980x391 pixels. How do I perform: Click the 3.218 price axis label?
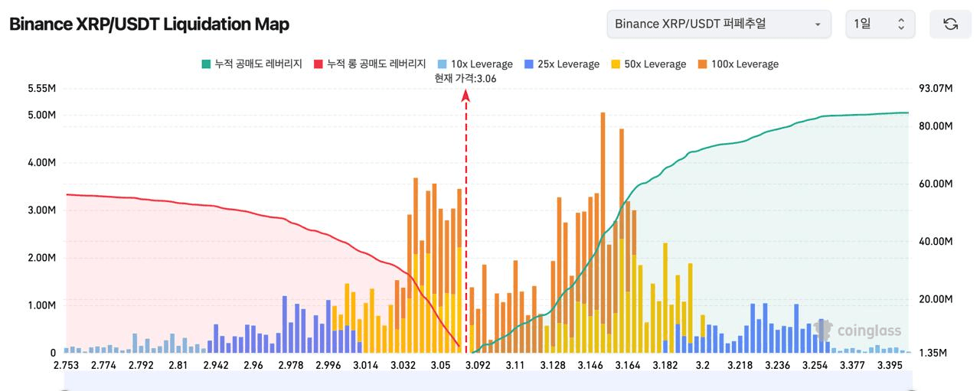(740, 365)
